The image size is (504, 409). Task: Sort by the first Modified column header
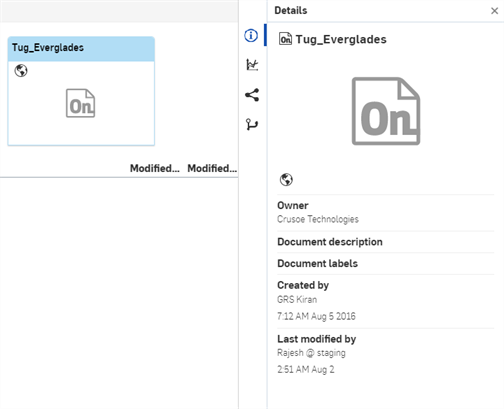(155, 168)
